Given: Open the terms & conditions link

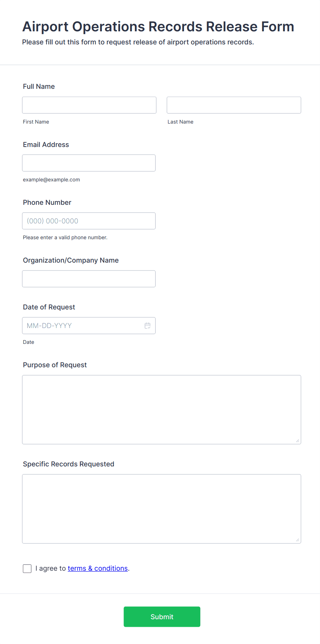Looking at the screenshot, I should [98, 568].
